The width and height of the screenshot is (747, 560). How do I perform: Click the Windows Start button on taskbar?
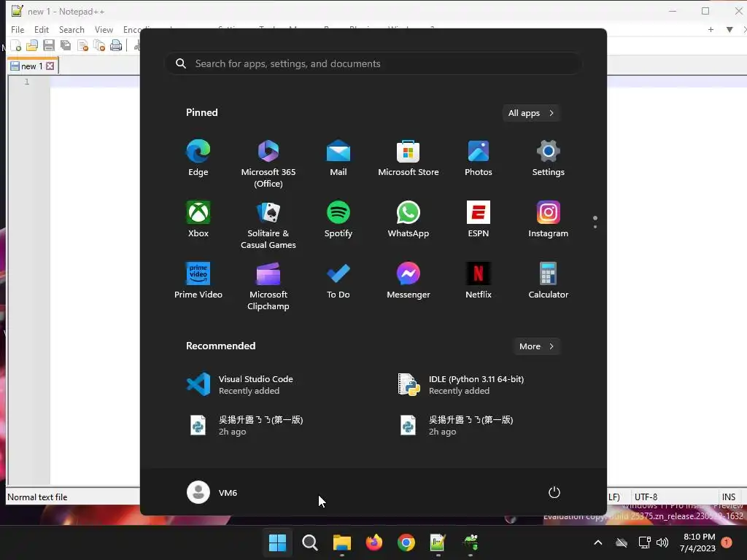pyautogui.click(x=277, y=542)
